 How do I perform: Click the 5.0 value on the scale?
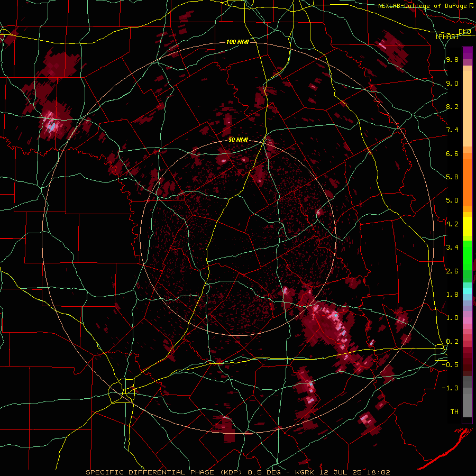click(452, 200)
